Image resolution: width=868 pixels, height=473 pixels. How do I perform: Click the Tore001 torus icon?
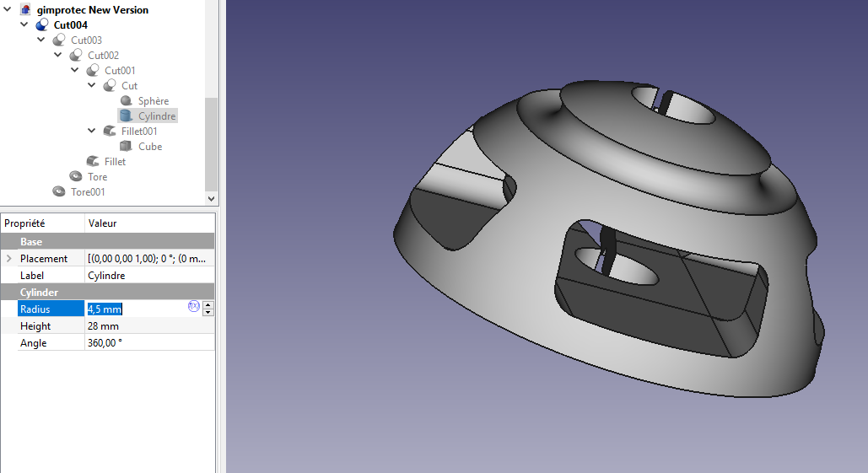(59, 192)
